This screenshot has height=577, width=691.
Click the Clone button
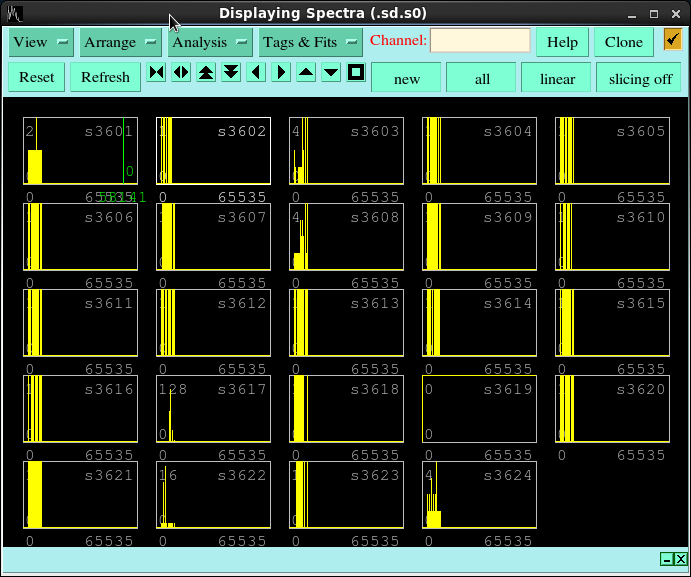623,42
